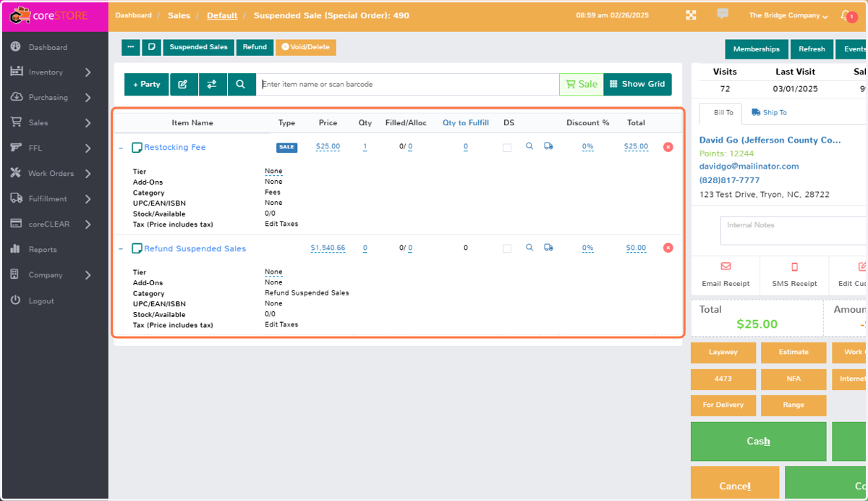Open the notifications bell icon
Image resolution: width=868 pixels, height=501 pixels.
point(846,15)
